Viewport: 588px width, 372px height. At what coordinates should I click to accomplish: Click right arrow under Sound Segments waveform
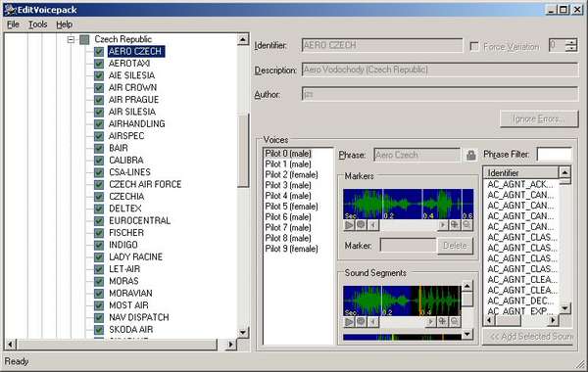click(x=431, y=322)
